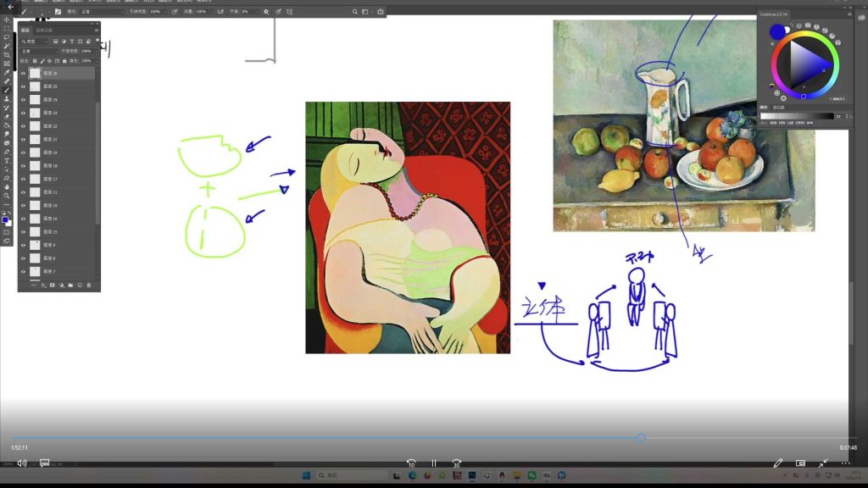Click the pen annotation icon in the video player
868x488 pixels.
click(x=778, y=463)
